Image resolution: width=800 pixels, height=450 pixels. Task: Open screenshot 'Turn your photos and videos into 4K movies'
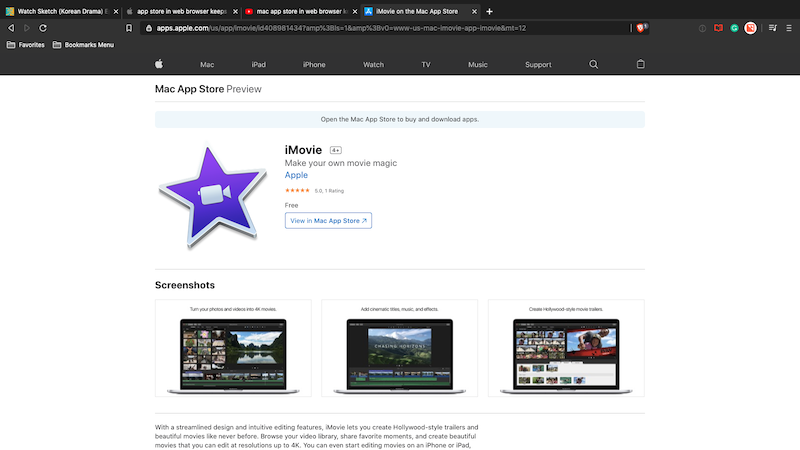[x=233, y=348]
